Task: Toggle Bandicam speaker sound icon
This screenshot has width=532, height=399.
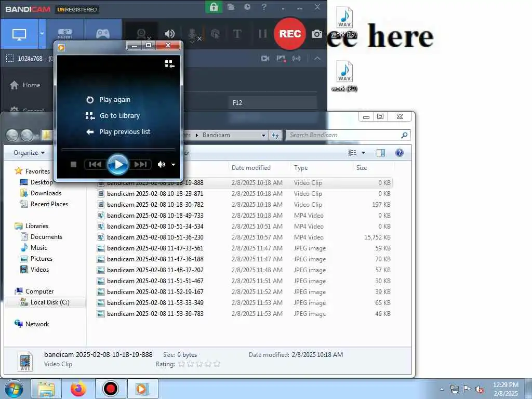Action: coord(170,34)
